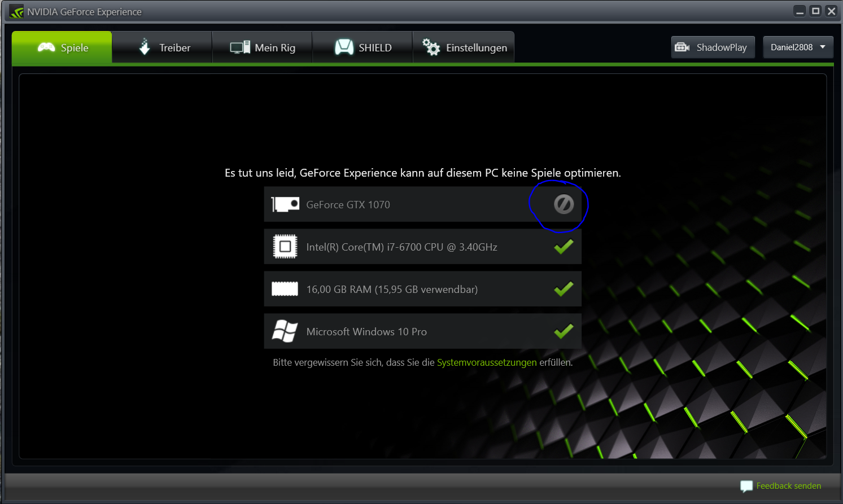
Task: Click the Microsoft Windows 10 Pro text
Action: click(x=366, y=332)
